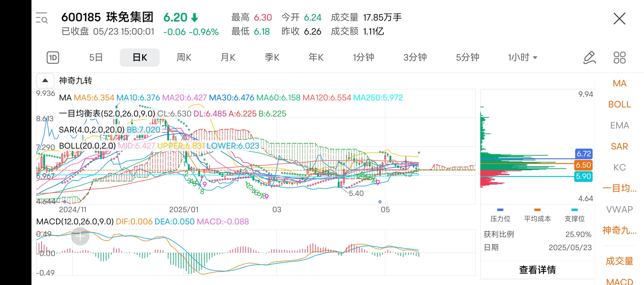Select the 1D intraday chart icon

[x=53, y=57]
